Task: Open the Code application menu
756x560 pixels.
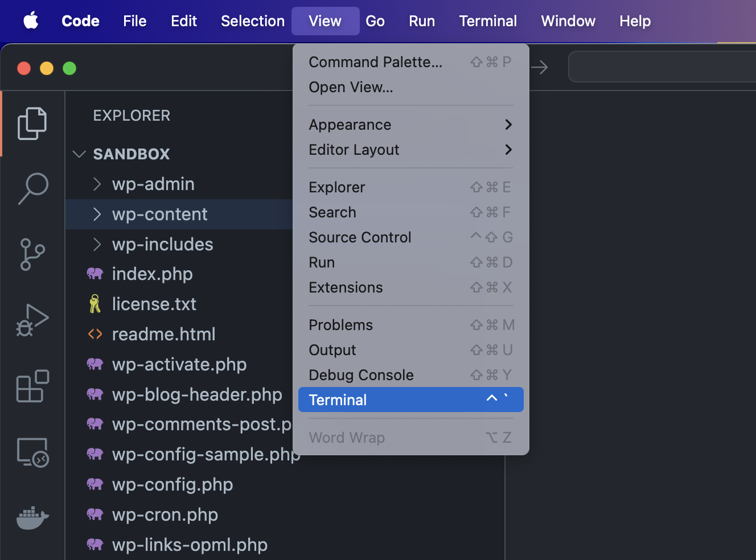Action: click(x=80, y=21)
